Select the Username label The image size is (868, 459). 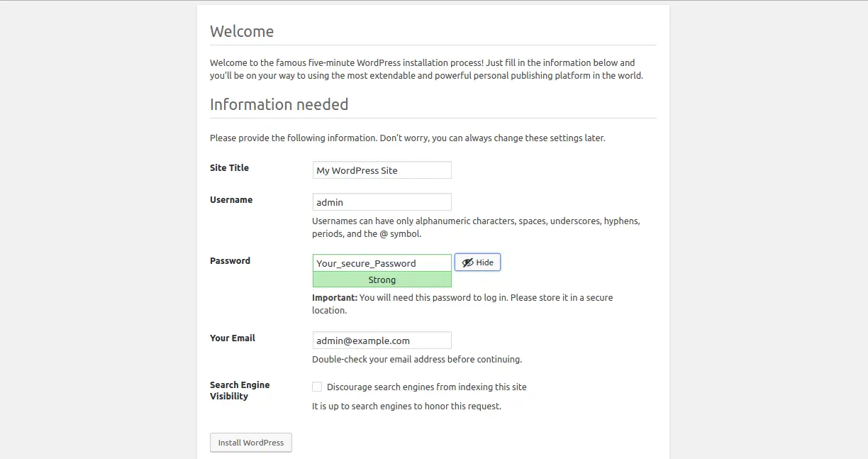pyautogui.click(x=231, y=200)
